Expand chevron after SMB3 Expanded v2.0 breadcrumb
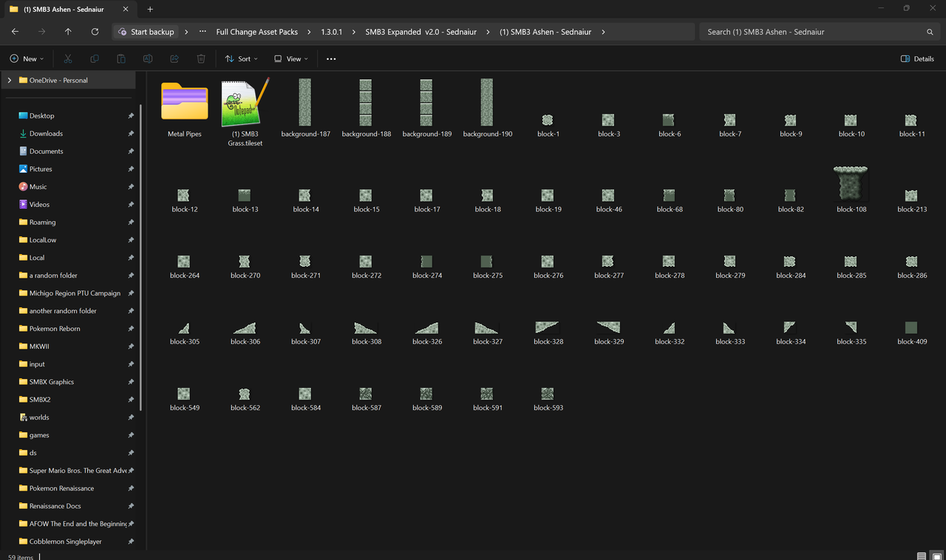The image size is (946, 560). tap(489, 32)
